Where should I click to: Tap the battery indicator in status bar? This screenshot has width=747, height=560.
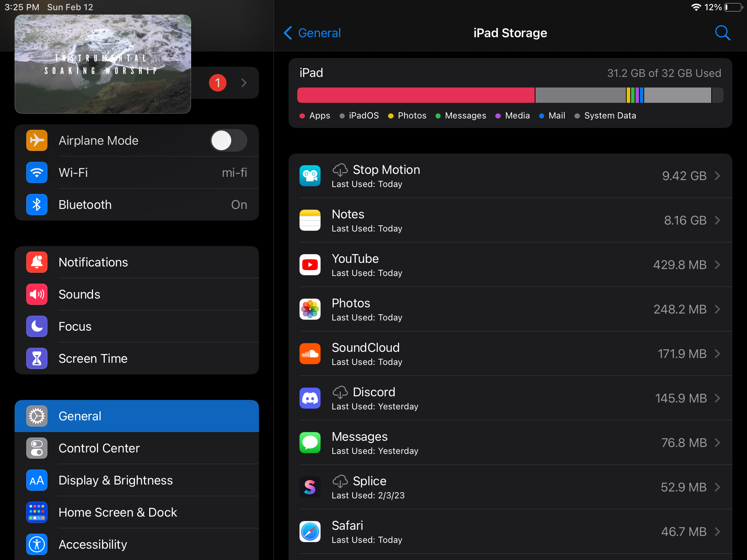[734, 7]
